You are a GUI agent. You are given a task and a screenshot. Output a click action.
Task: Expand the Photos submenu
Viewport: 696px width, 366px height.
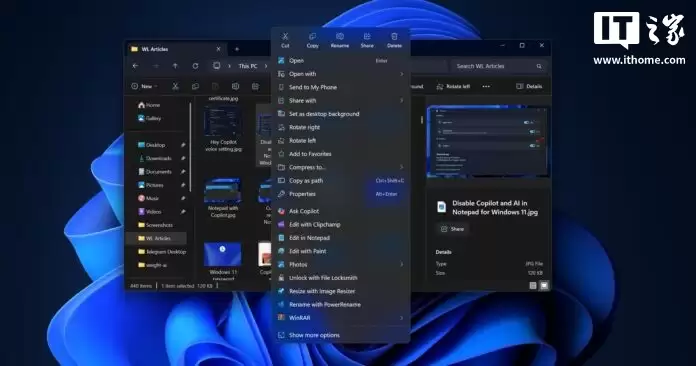401,264
